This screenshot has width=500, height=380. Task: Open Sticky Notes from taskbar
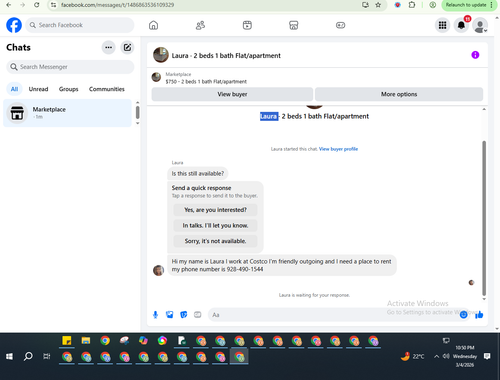point(67,341)
